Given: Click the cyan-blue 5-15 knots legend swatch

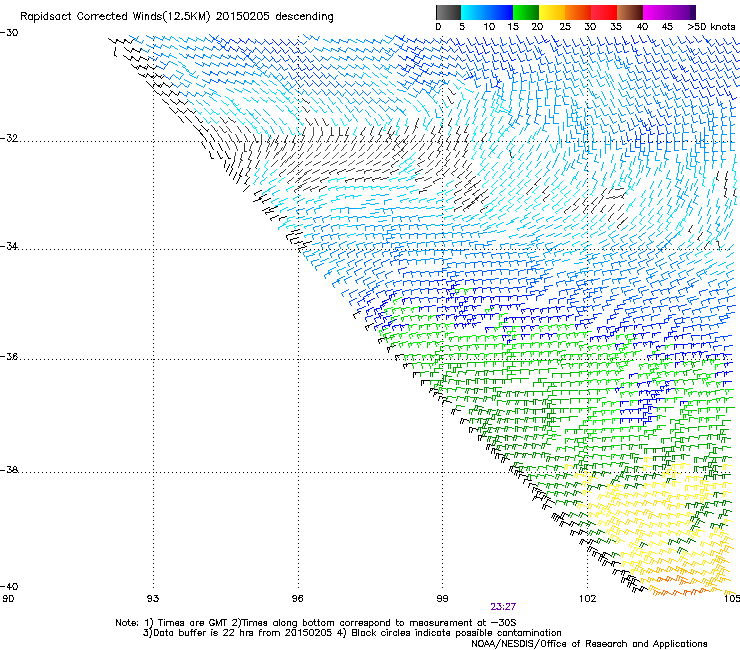Looking at the screenshot, I should [x=487, y=12].
